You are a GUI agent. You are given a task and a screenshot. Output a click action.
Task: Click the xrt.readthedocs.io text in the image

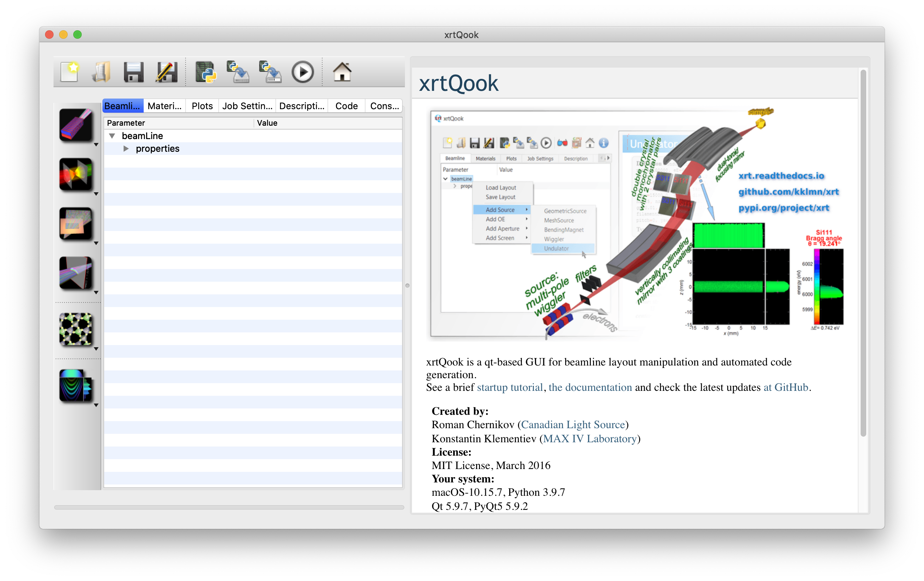click(x=781, y=175)
